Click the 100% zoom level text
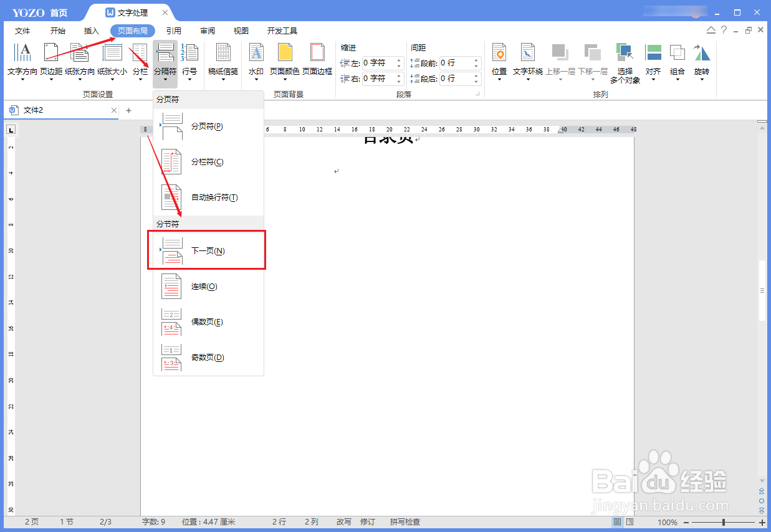This screenshot has width=771, height=532. (x=667, y=522)
